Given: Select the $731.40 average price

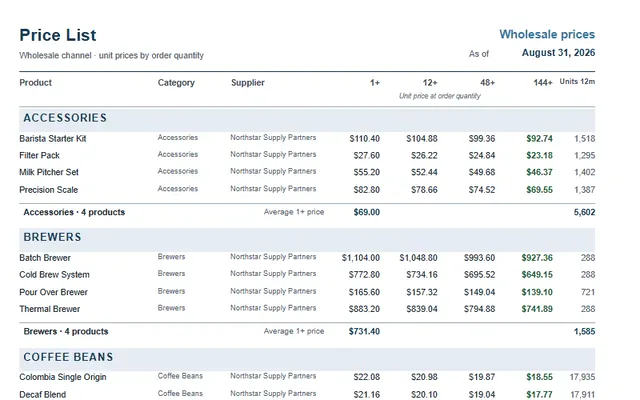Looking at the screenshot, I should point(364,331).
